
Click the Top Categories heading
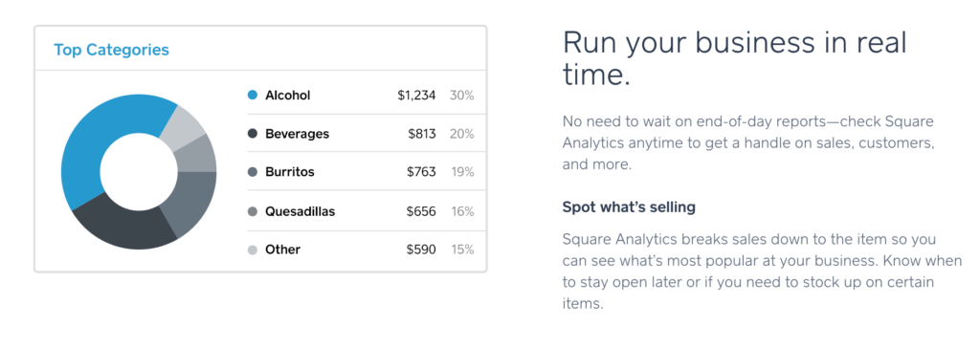[111, 50]
